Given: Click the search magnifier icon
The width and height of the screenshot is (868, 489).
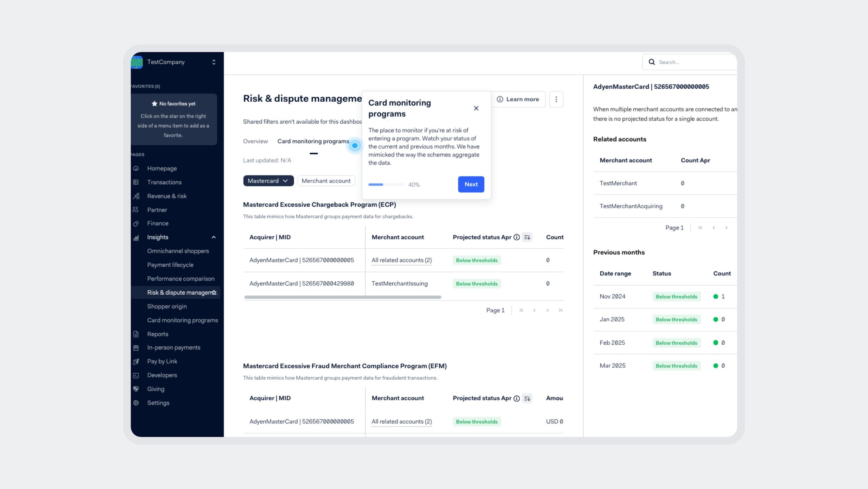Looking at the screenshot, I should (652, 62).
